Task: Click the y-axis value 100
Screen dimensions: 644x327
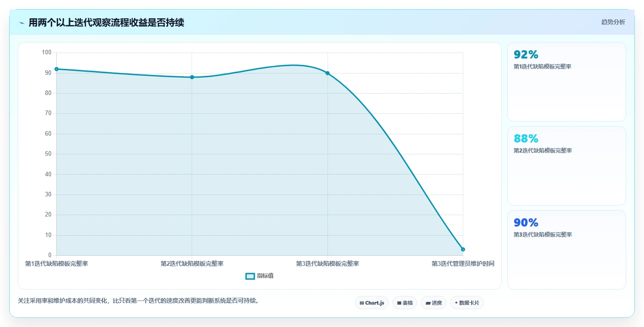Action: coord(47,53)
